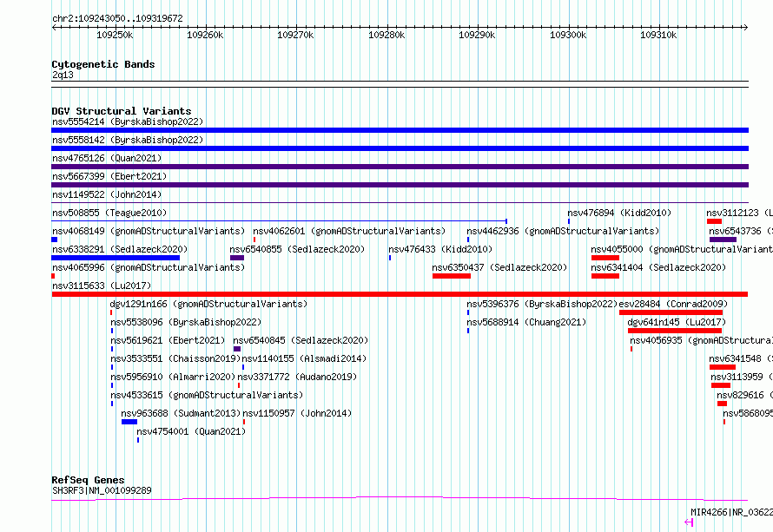Open nsv3533551 (Chaisson2019) variant label
Image resolution: width=773 pixels, height=532 pixels.
coord(175,358)
